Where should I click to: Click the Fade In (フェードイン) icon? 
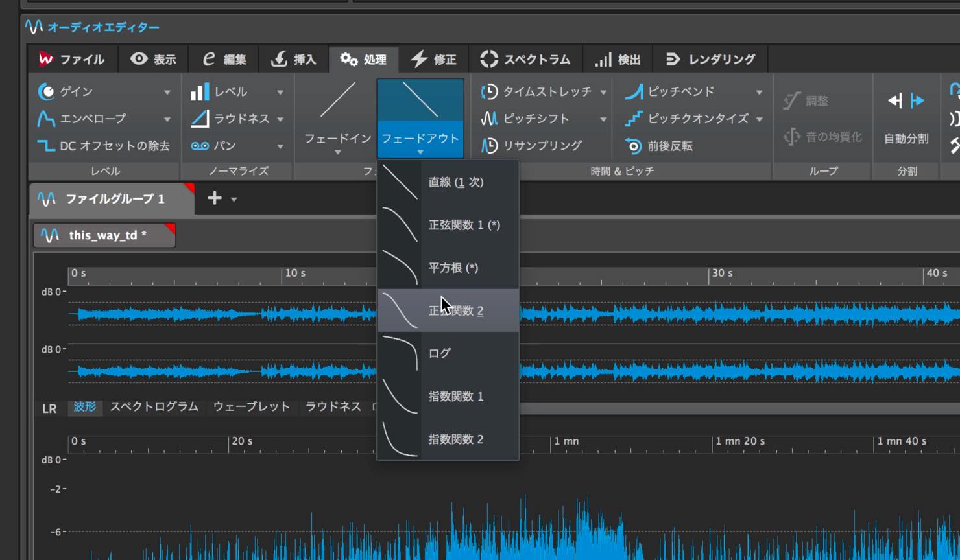pyautogui.click(x=337, y=100)
